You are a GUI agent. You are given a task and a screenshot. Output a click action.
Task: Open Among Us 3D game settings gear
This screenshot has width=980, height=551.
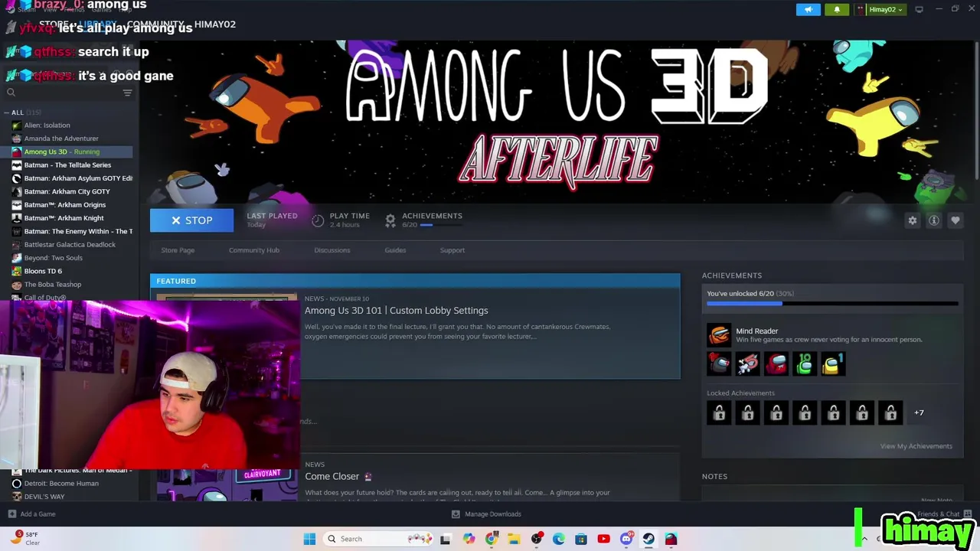coord(913,220)
